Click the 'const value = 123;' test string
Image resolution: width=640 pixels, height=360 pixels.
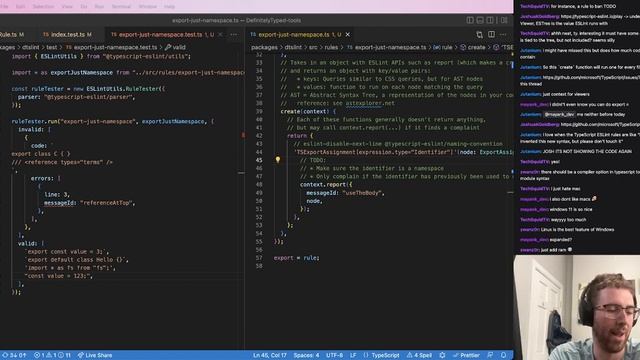point(59,276)
